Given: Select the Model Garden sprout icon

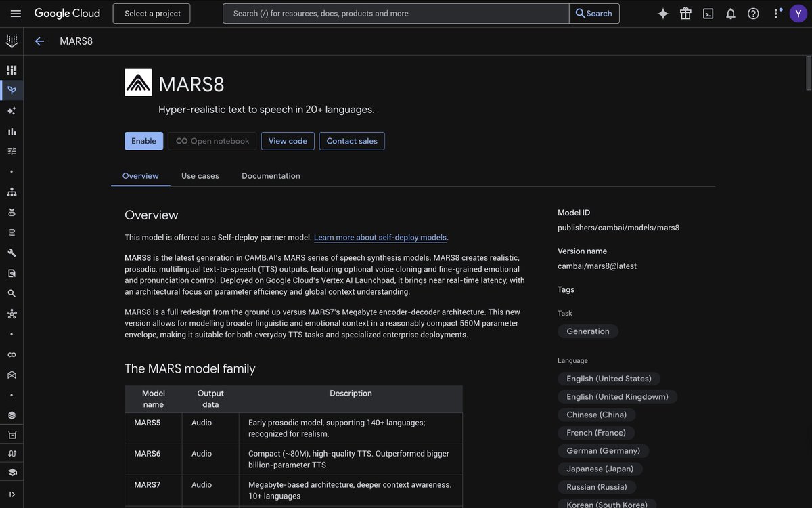Looking at the screenshot, I should click(x=12, y=90).
